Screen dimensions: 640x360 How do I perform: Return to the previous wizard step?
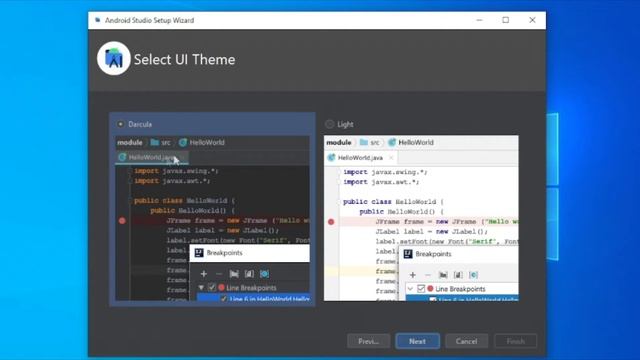tap(369, 341)
